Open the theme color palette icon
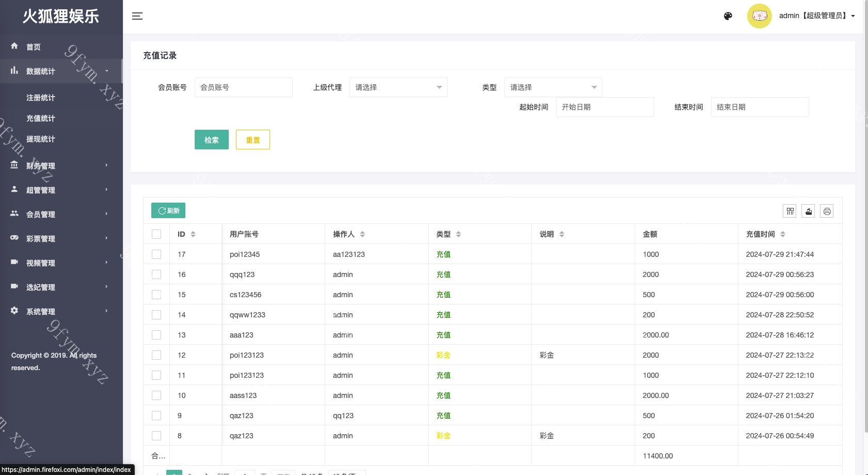This screenshot has width=868, height=475. 728,16
